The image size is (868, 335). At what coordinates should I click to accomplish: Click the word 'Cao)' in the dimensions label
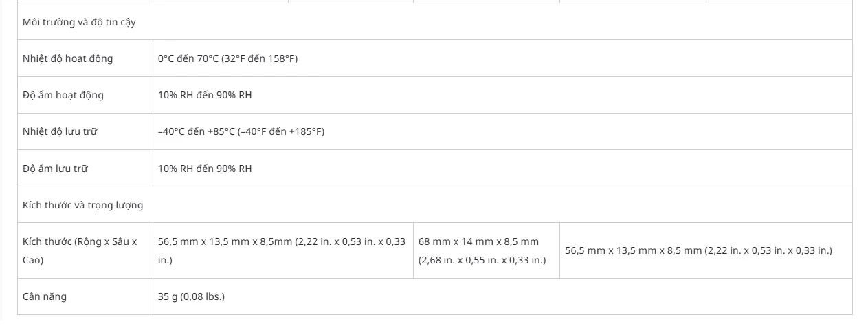(33, 260)
